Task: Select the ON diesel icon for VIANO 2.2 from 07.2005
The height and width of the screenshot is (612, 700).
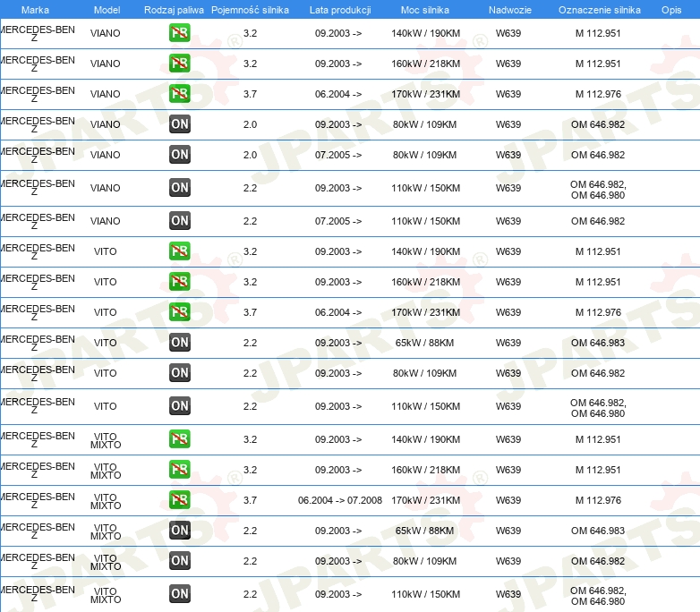Action: (179, 220)
